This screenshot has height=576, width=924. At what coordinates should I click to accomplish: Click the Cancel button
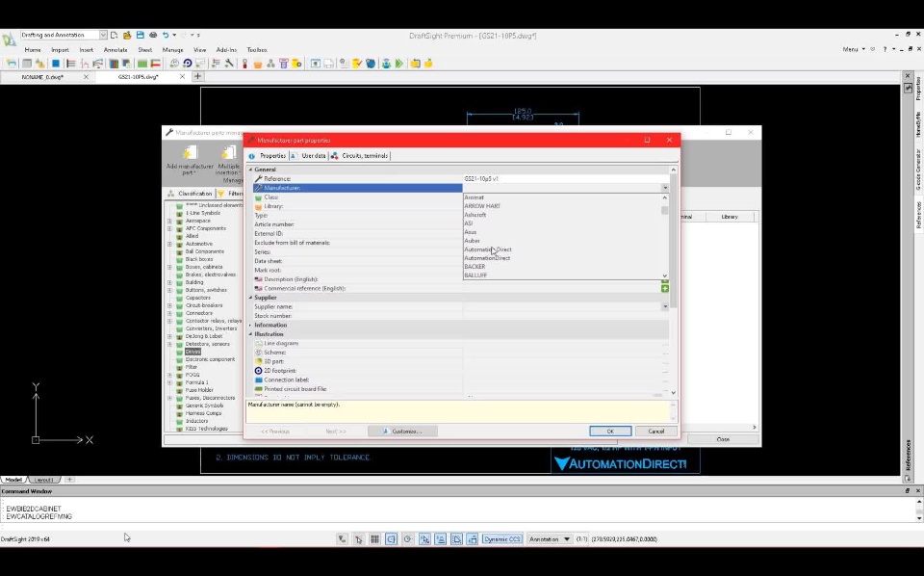point(655,431)
